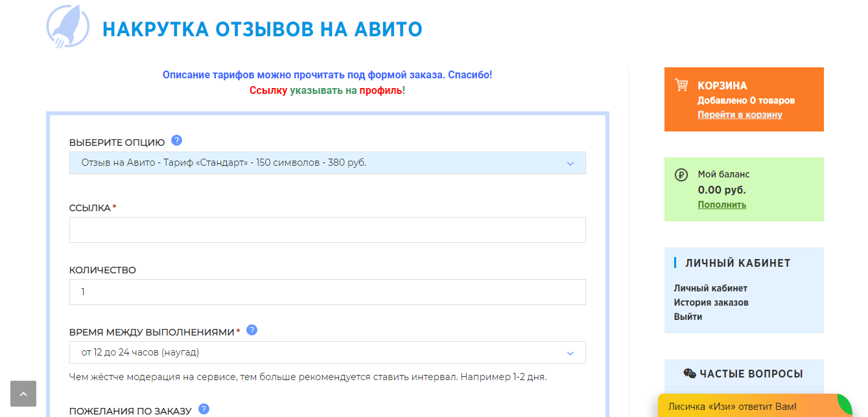The width and height of the screenshot is (868, 417).
Task: Focus the Количество input field
Action: click(327, 292)
